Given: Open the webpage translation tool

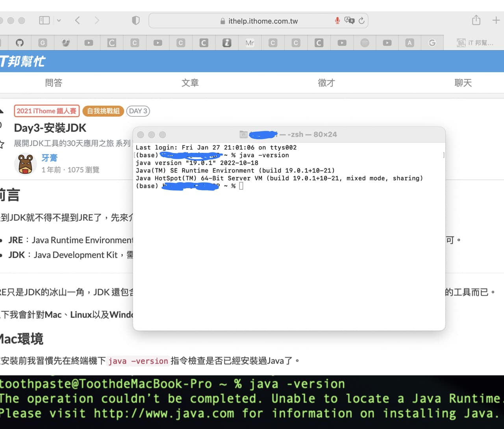Looking at the screenshot, I should [350, 20].
